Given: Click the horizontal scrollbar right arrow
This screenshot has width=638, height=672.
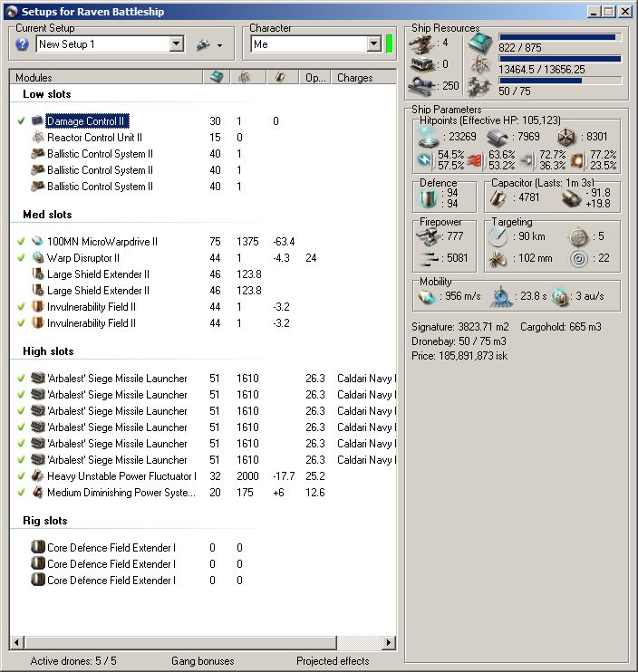Looking at the screenshot, I should click(389, 642).
